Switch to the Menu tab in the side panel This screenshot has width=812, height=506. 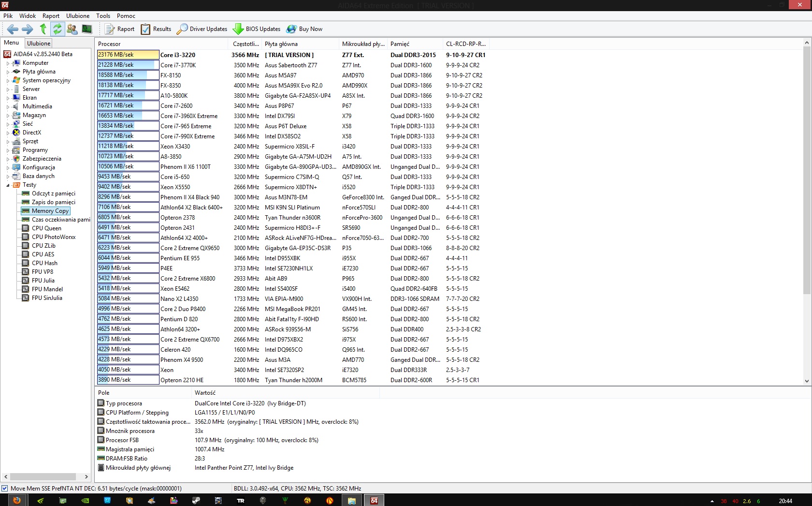point(12,43)
